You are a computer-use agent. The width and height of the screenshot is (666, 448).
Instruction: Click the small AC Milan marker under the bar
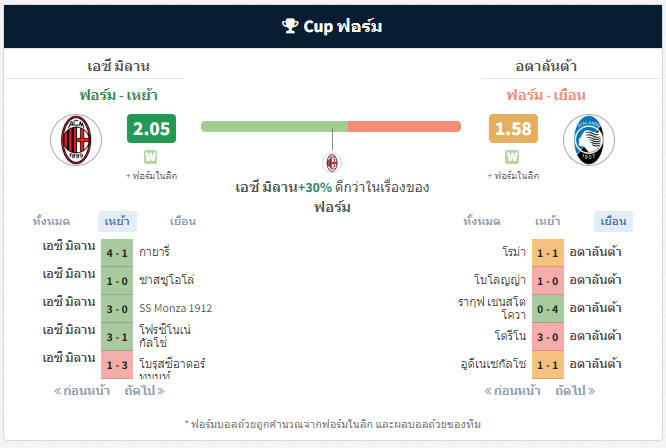coord(332,163)
